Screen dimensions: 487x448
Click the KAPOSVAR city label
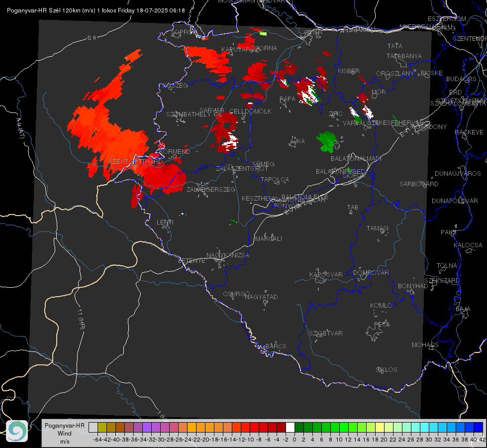[x=326, y=274]
